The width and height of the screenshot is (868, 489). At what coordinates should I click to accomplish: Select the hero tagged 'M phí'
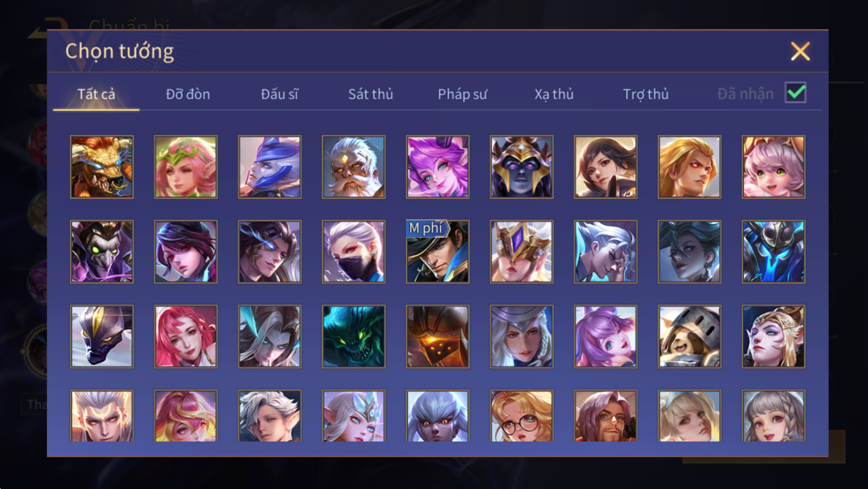(x=438, y=252)
